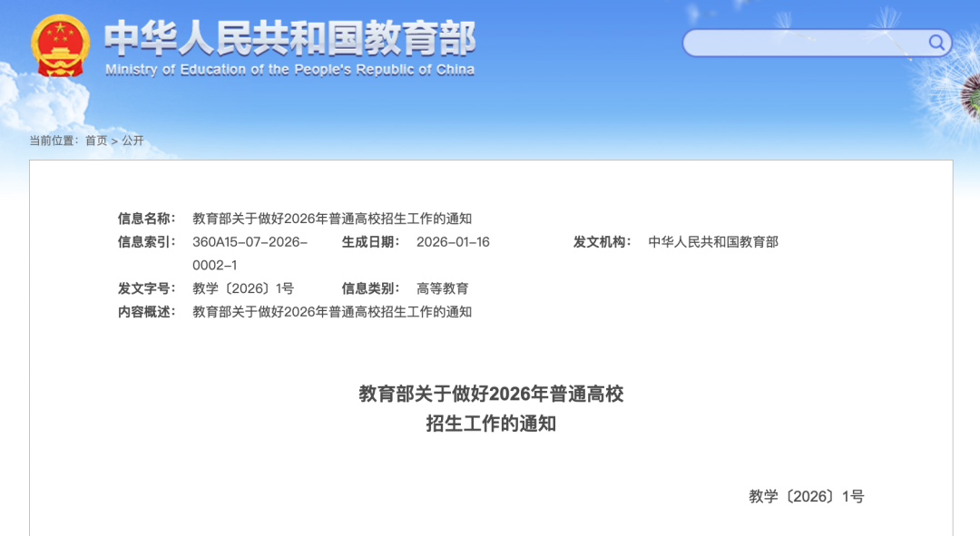Select the 发文机构 label
This screenshot has height=536, width=980.
(x=603, y=242)
